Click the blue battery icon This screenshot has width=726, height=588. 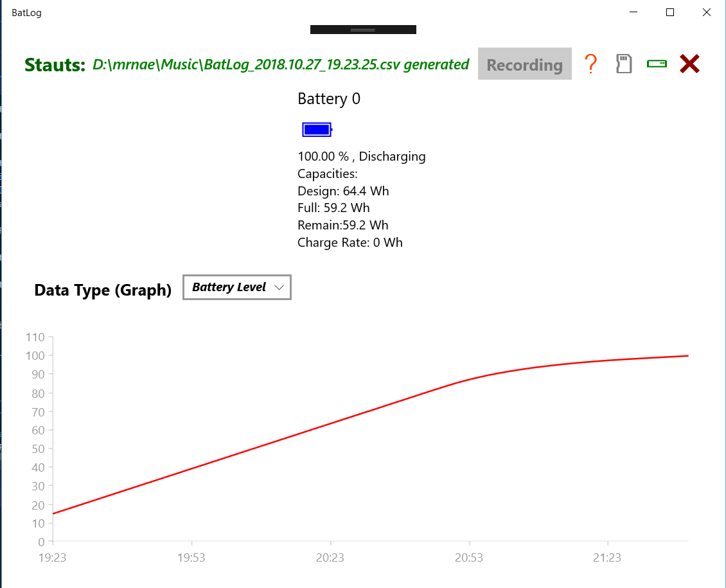click(317, 130)
